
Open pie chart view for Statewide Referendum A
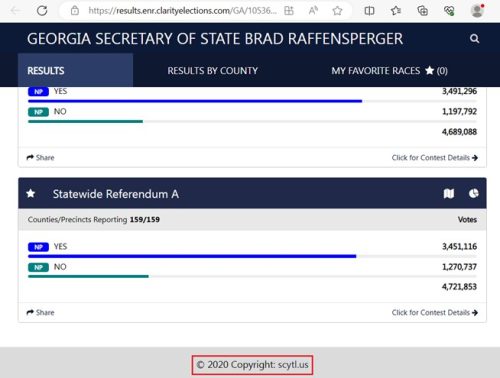click(x=474, y=193)
